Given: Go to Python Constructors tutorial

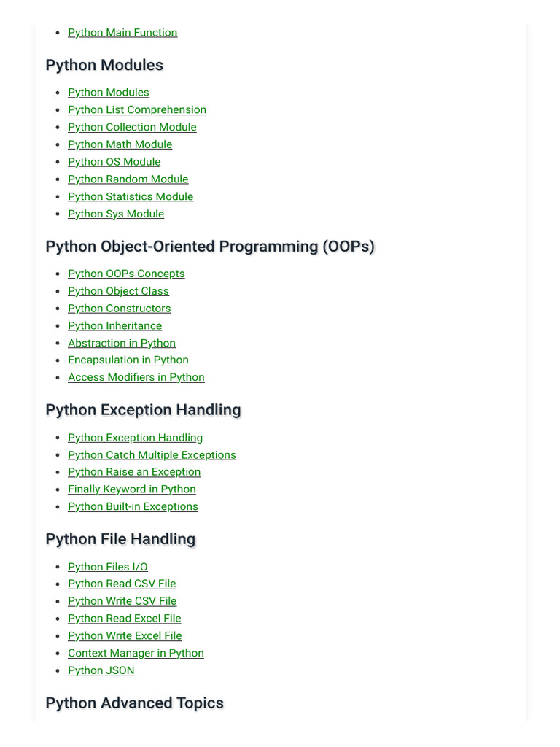Looking at the screenshot, I should coord(120,309).
